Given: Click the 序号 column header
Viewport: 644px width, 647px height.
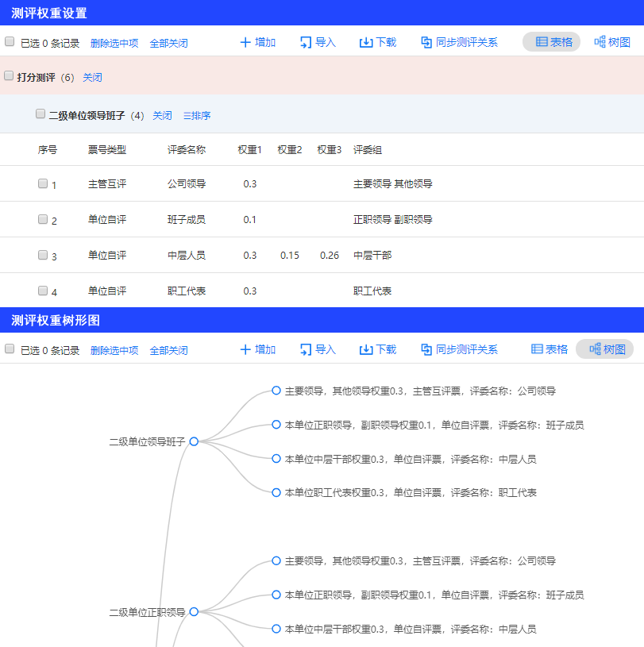Looking at the screenshot, I should (x=48, y=149).
